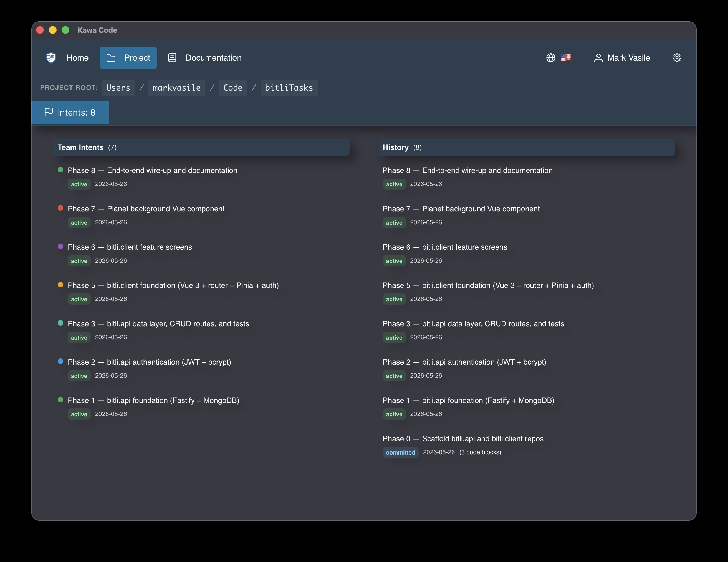728x562 pixels.
Task: Click the folder icon in Project tab
Action: [x=111, y=58]
